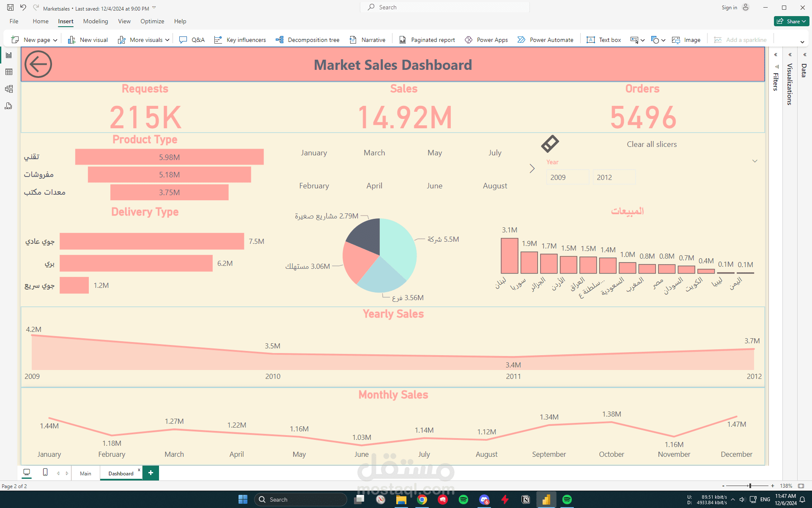Open Report view in left sidebar

pyautogui.click(x=9, y=55)
